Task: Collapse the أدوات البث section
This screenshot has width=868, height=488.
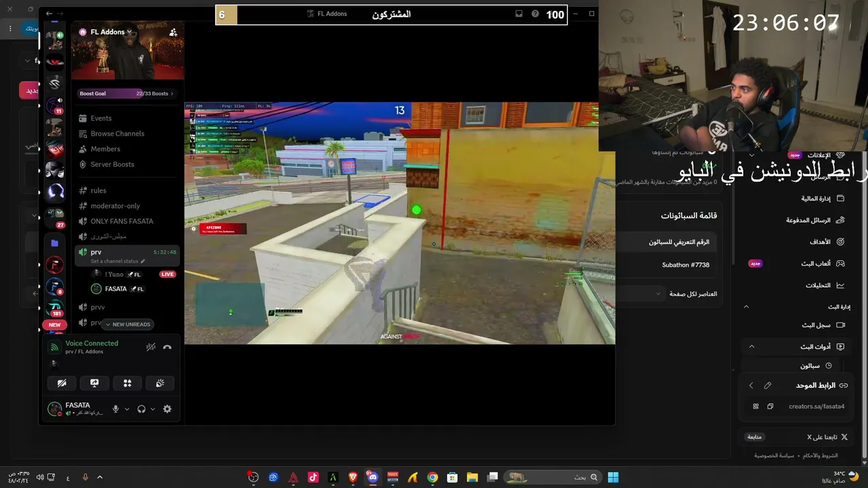Action: click(751, 346)
